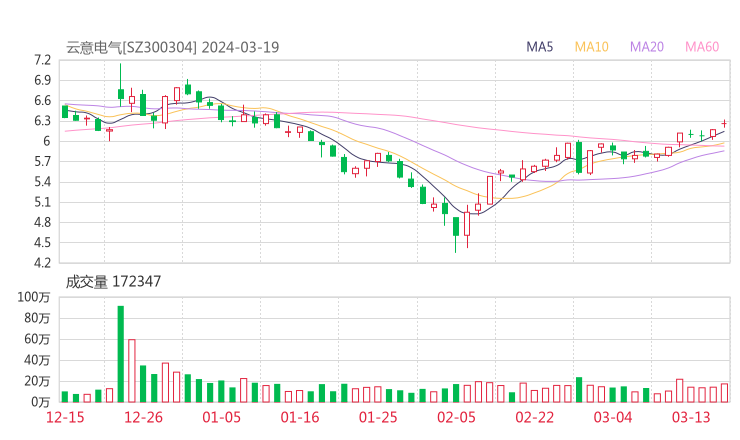Click the 4.5 price axis label
Screen dimensions: 740x440
click(x=42, y=243)
